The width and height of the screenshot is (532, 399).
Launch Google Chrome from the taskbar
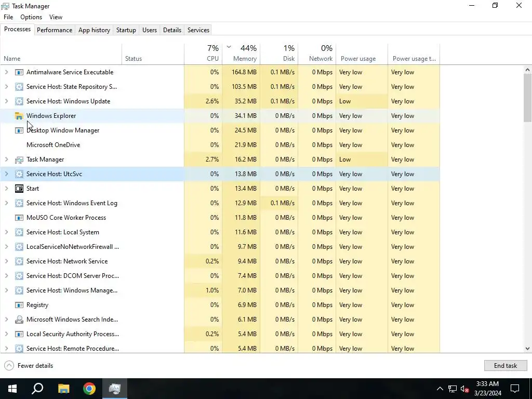pyautogui.click(x=89, y=389)
